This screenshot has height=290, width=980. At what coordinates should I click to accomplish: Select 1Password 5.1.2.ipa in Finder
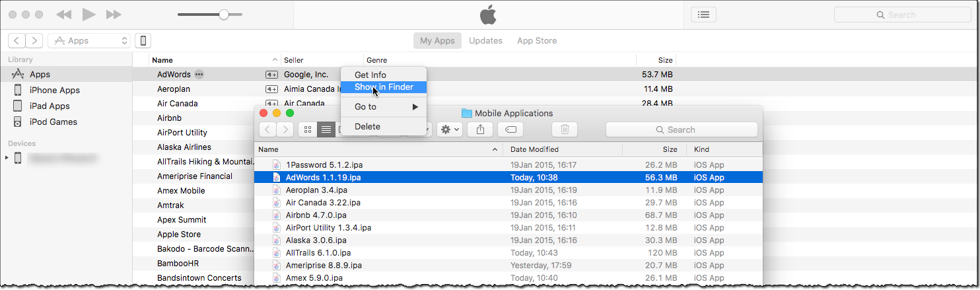coord(508,165)
